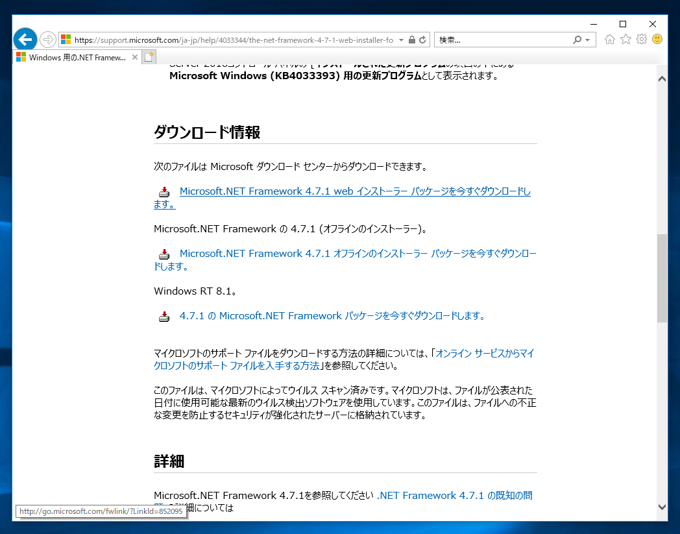Image resolution: width=680 pixels, height=534 pixels.
Task: Open Favorites star icon
Action: 626,39
